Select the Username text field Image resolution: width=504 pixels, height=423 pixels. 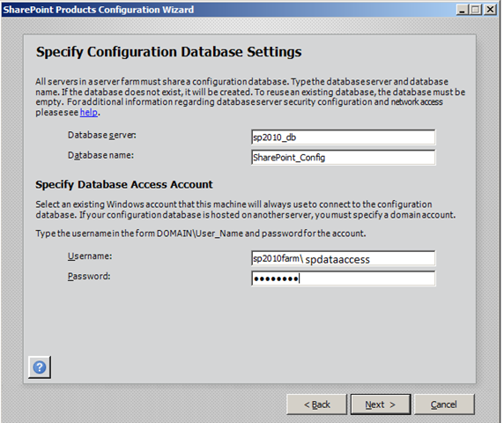point(344,258)
